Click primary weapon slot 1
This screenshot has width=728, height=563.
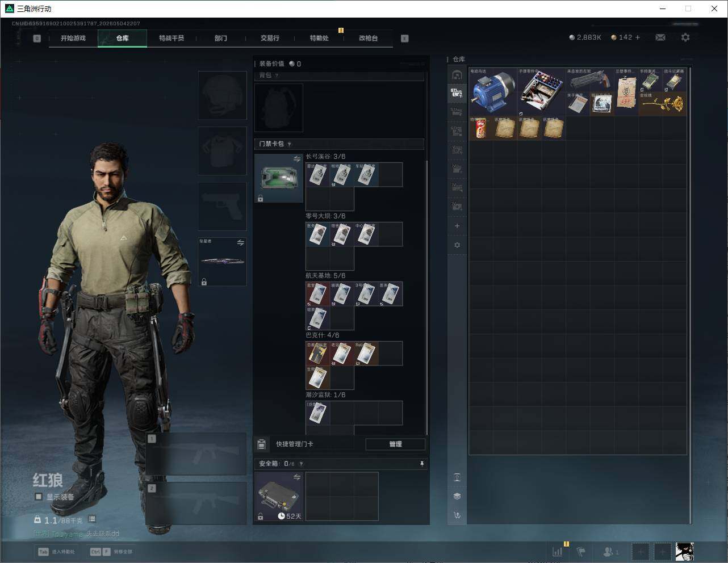pos(196,454)
